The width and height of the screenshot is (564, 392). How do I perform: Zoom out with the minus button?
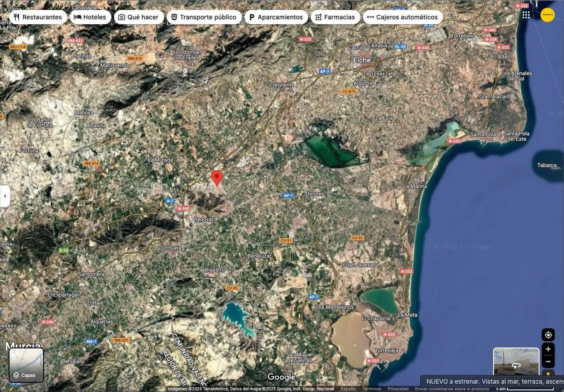[548, 362]
